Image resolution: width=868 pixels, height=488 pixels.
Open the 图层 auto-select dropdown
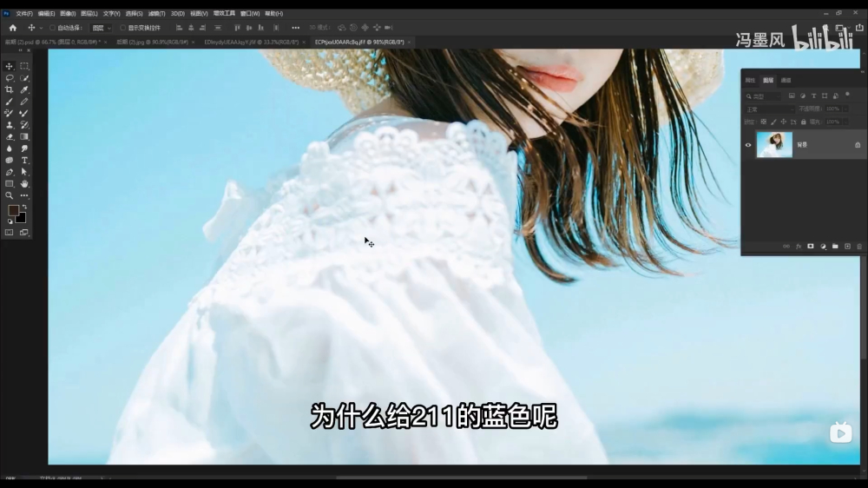click(102, 28)
